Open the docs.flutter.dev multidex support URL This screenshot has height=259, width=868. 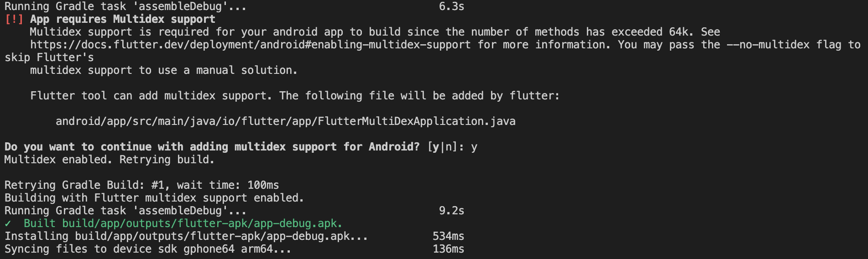point(250,45)
